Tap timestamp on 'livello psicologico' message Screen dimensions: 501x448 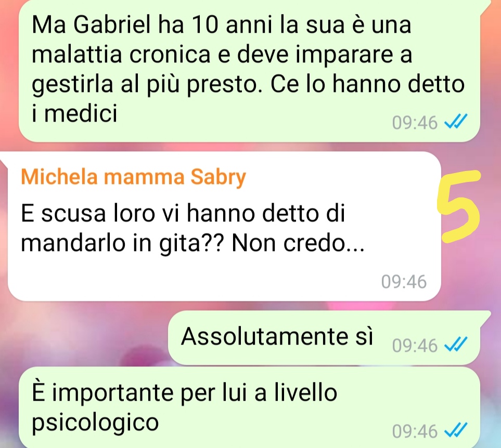415,431
